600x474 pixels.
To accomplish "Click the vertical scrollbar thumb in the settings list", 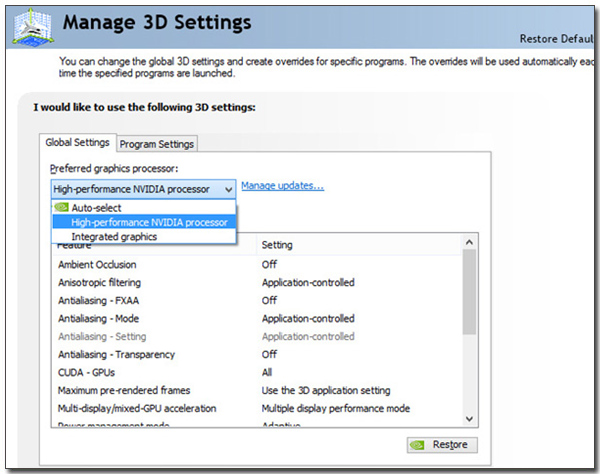I will point(469,292).
